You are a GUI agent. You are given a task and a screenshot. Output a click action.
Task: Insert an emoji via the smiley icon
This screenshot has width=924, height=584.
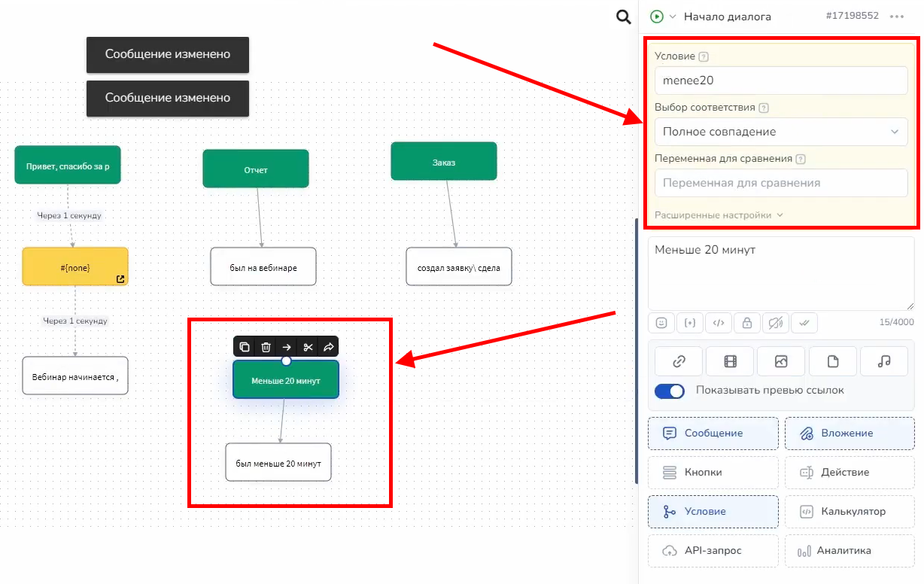[x=661, y=323]
